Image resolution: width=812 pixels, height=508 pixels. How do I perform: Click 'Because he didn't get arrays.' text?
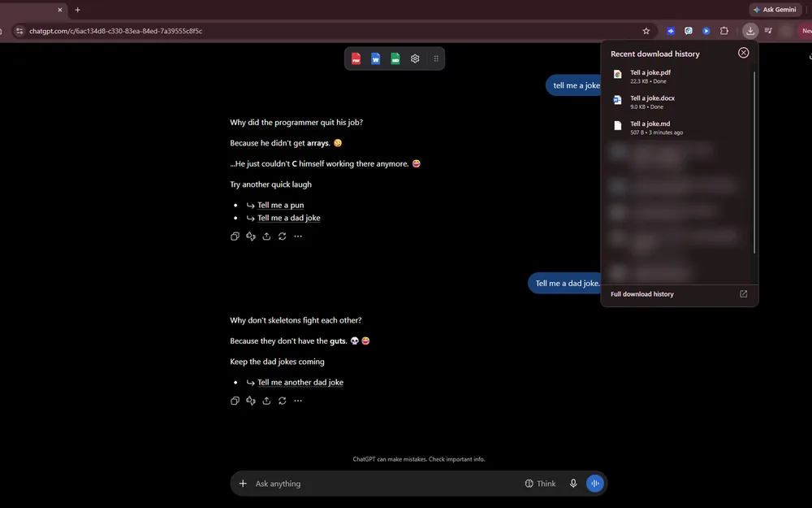[280, 143]
